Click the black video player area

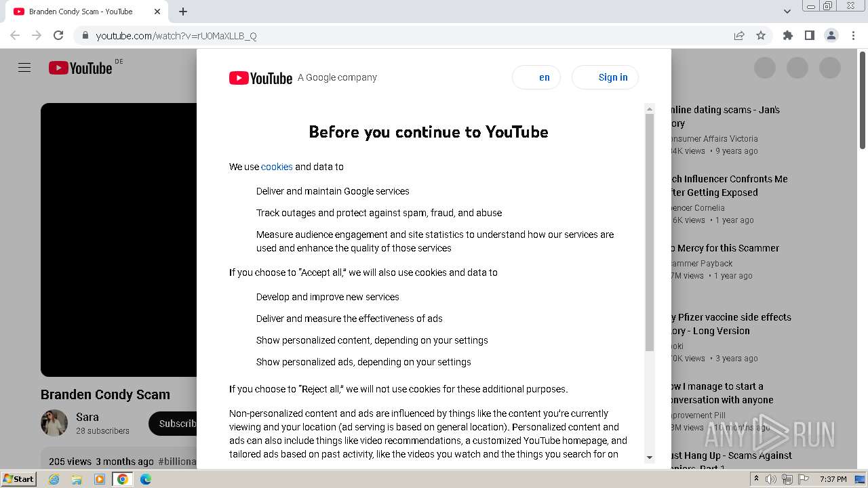119,240
